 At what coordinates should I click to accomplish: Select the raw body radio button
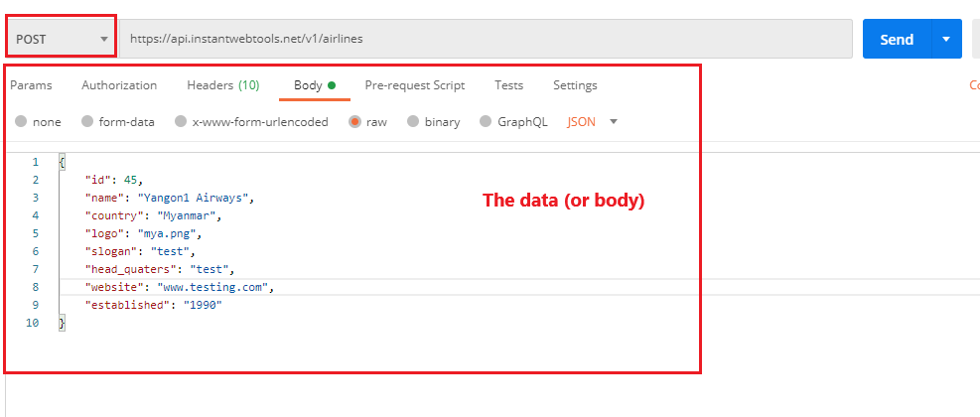354,122
